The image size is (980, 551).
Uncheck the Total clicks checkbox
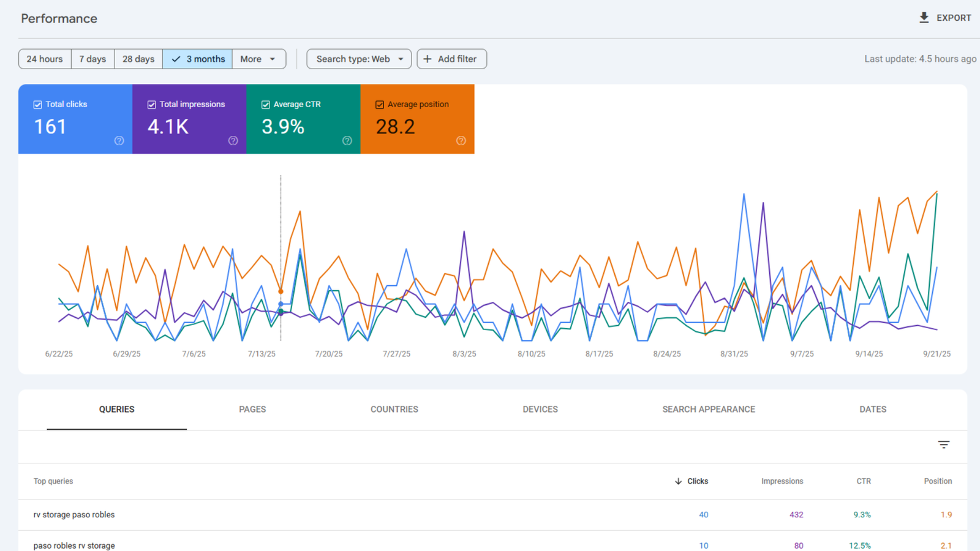pyautogui.click(x=38, y=105)
